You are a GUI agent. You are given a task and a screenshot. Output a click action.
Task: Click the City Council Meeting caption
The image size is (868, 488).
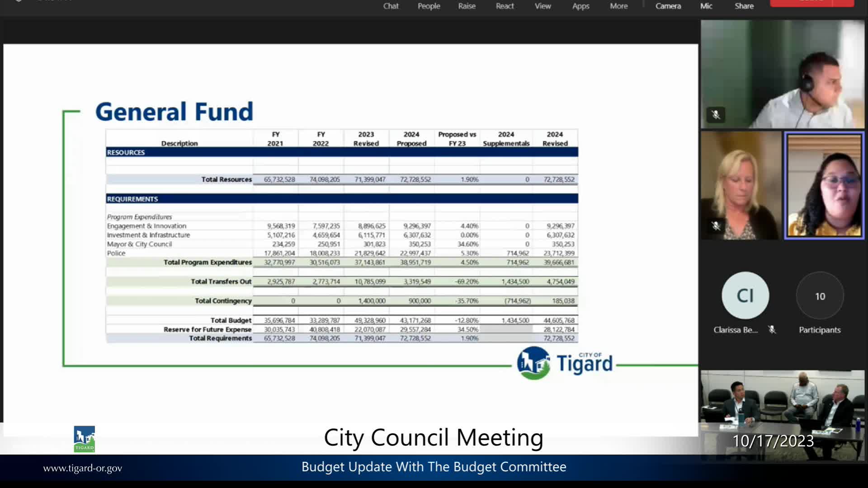434,437
